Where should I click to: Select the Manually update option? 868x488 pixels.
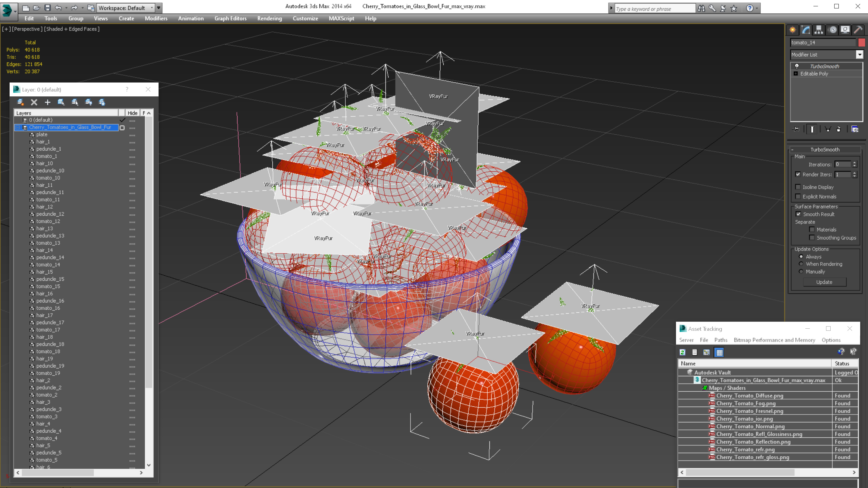pos(801,271)
